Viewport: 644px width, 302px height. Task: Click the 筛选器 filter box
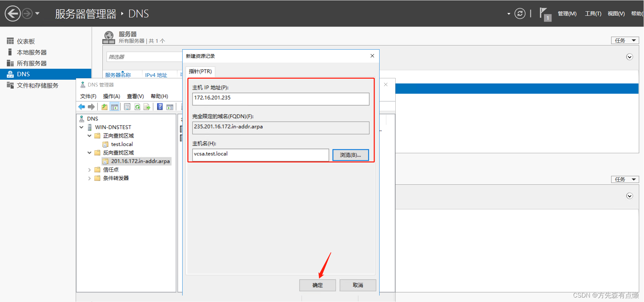coord(145,57)
